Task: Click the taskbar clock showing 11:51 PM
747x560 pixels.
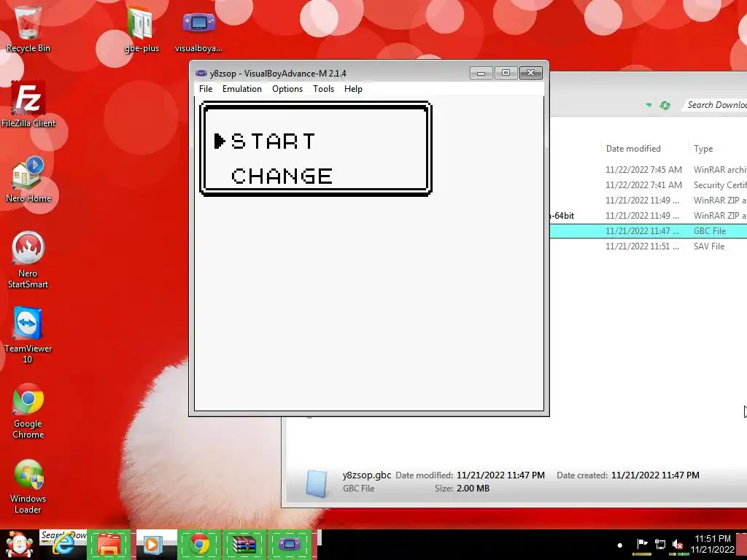Action: pos(712,544)
